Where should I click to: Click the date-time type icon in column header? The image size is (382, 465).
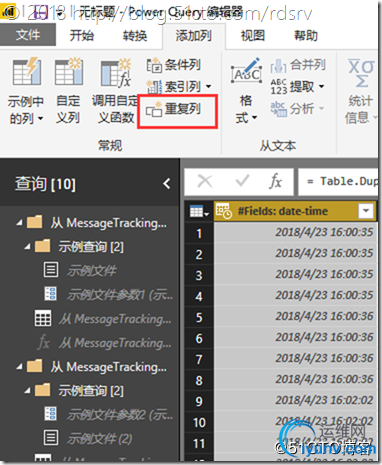(224, 211)
